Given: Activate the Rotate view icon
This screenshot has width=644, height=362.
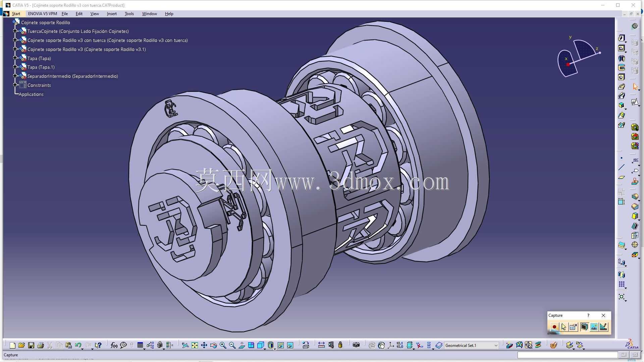Looking at the screenshot, I should coord(213,345).
